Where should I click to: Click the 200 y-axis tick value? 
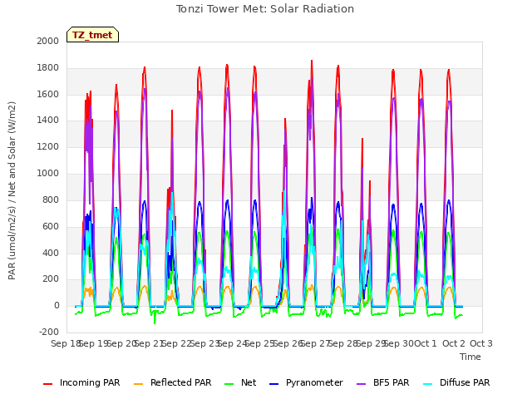tap(51, 279)
